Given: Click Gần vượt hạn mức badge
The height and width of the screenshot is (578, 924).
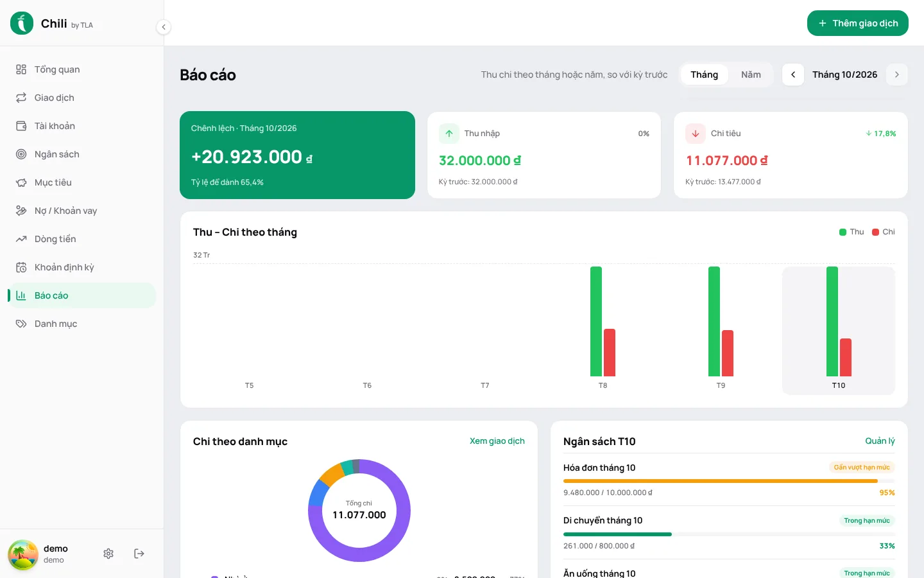Looking at the screenshot, I should pos(862,468).
